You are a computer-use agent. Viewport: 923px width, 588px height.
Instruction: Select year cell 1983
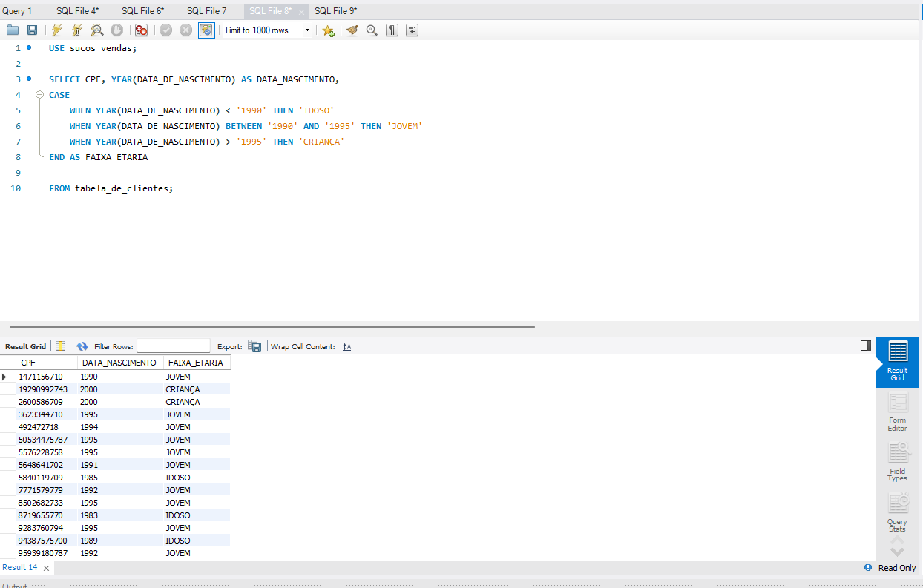tap(120, 515)
